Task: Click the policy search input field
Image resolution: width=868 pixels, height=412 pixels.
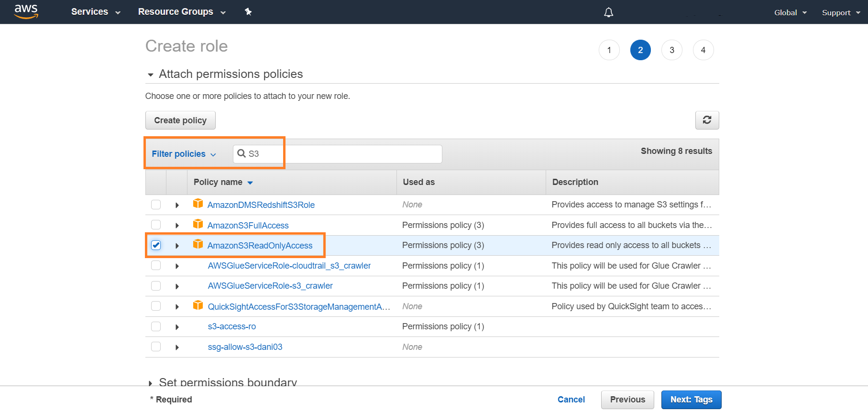Action: point(344,154)
